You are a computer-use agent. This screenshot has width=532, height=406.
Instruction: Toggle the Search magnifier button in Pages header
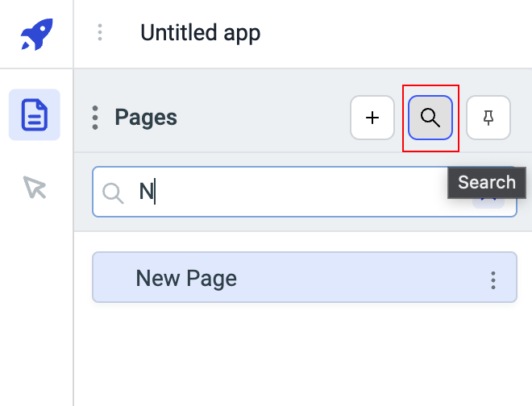click(430, 118)
